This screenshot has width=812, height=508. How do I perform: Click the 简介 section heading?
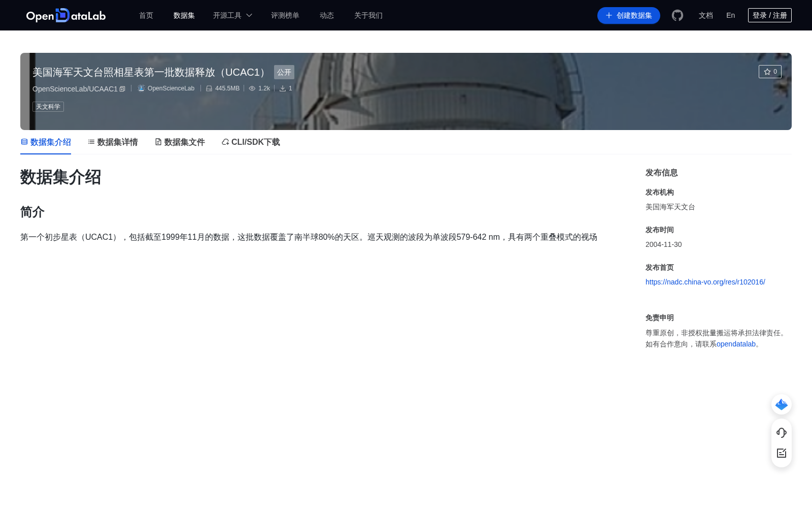coord(32,212)
